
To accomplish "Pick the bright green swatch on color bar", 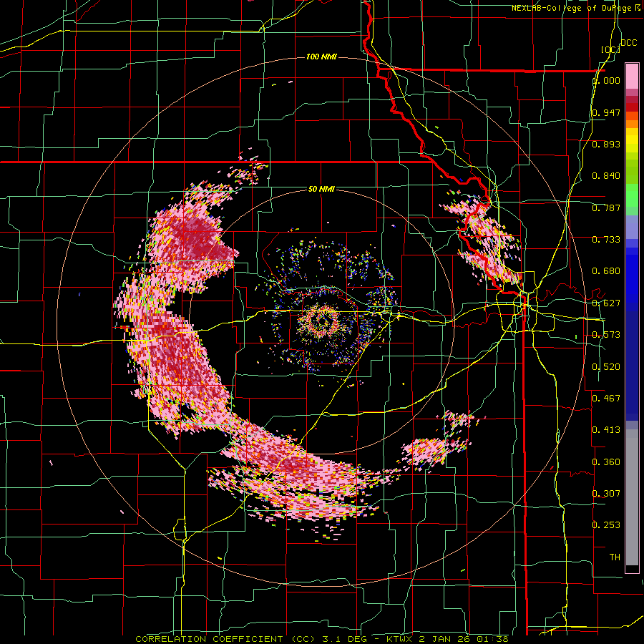I will [x=632, y=195].
